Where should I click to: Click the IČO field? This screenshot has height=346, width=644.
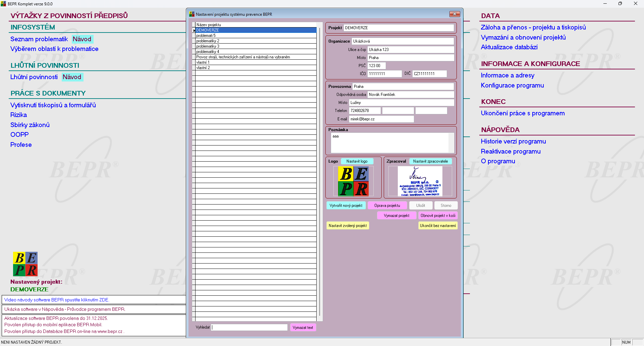click(385, 74)
